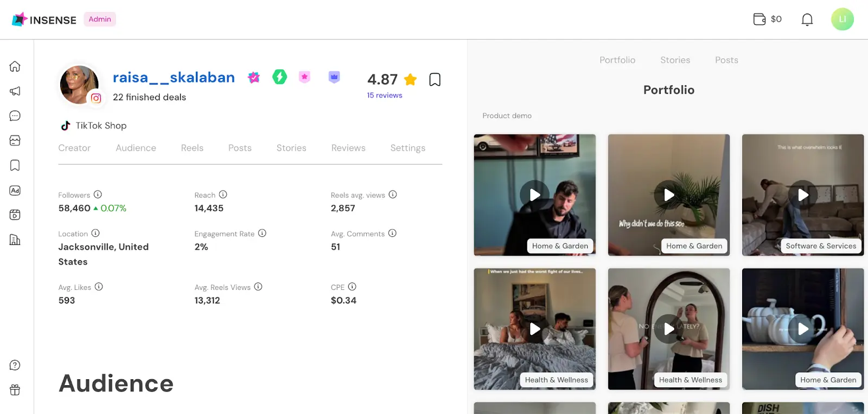Click the pink star badge
This screenshot has width=868, height=414.
click(304, 77)
